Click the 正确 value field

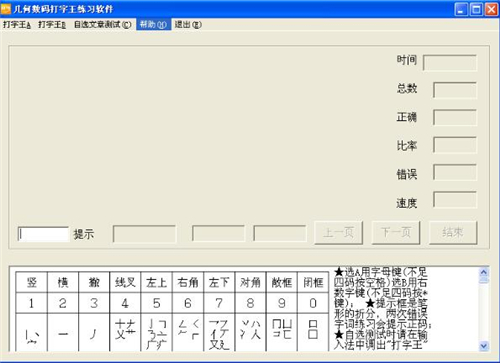click(x=455, y=118)
